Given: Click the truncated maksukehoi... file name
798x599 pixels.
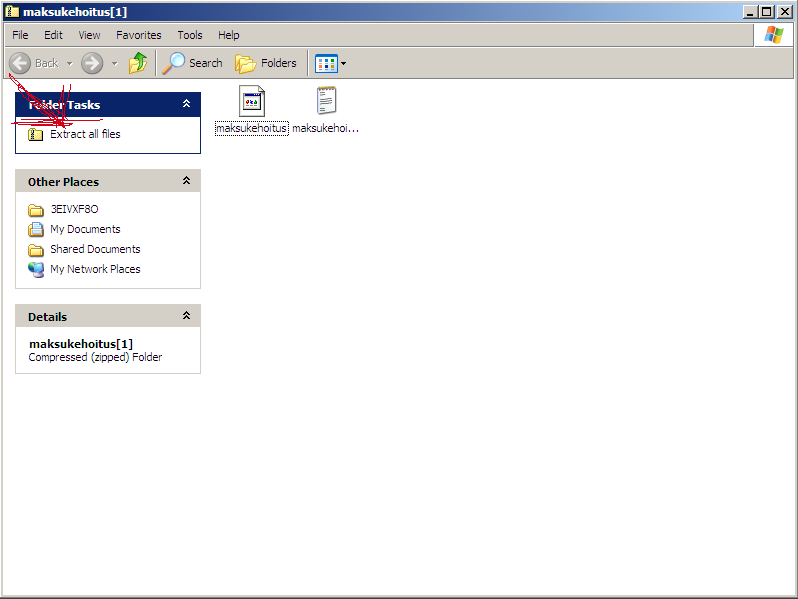Looking at the screenshot, I should pyautogui.click(x=326, y=128).
